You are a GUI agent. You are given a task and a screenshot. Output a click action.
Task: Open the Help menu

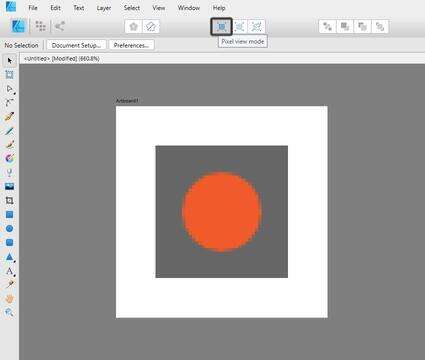[x=219, y=8]
